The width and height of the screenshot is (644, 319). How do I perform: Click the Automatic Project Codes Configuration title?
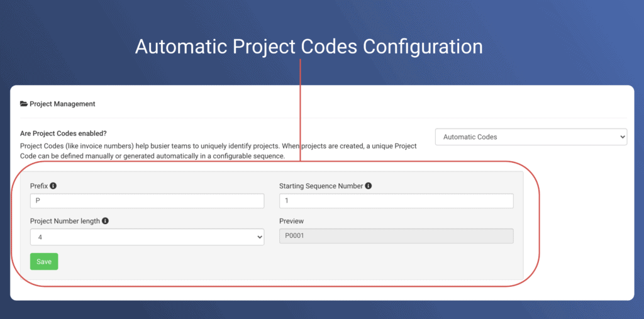pos(308,47)
